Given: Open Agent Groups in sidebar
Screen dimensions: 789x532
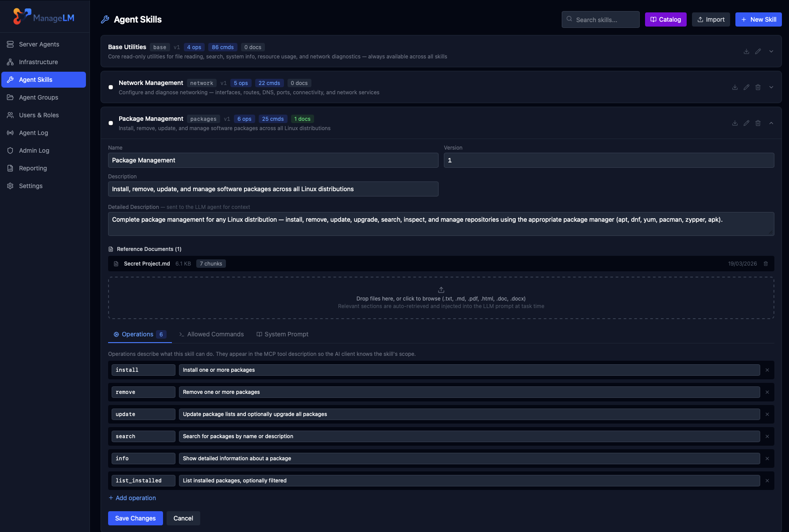Looking at the screenshot, I should [x=43, y=97].
